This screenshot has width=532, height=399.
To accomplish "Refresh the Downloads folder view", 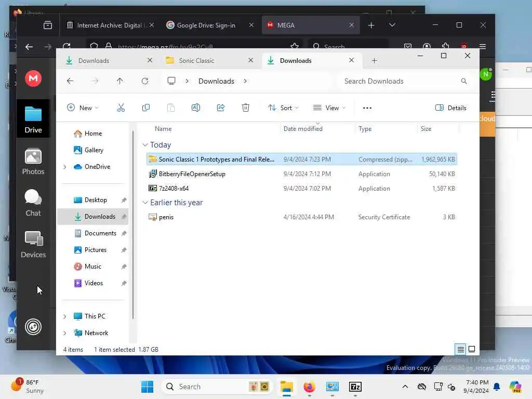I will pyautogui.click(x=145, y=81).
